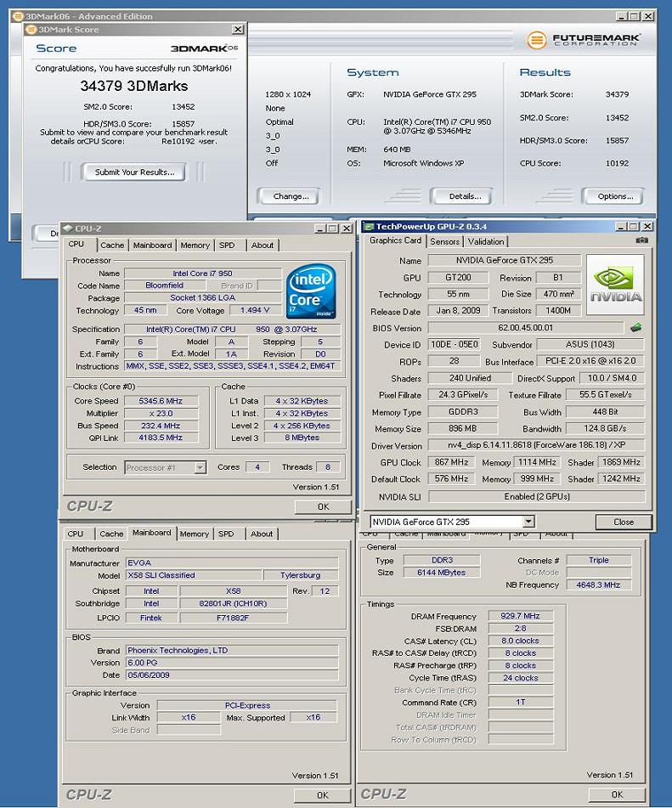The height and width of the screenshot is (808, 672).
Task: Click the Bandwidth 124.8 GB/s value
Action: point(605,428)
